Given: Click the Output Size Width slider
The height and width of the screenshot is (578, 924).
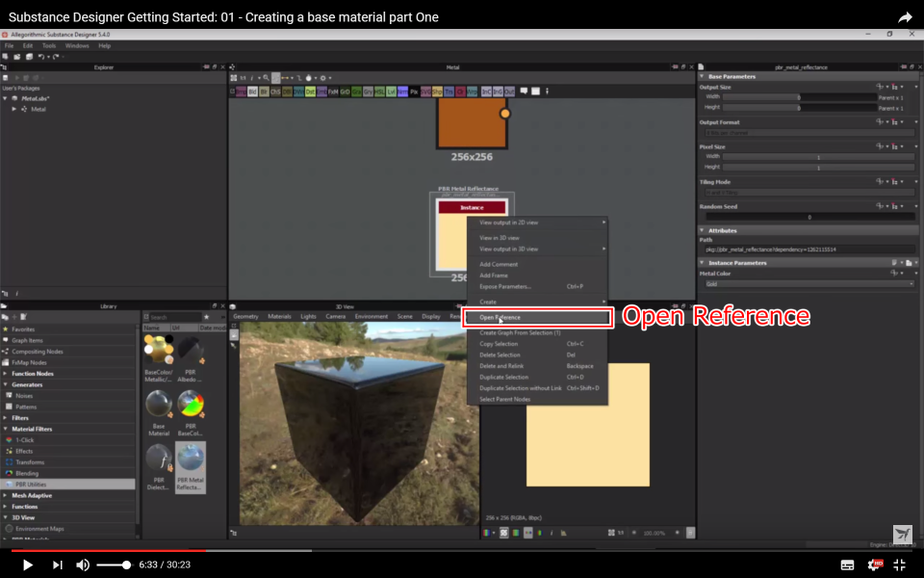Looking at the screenshot, I should [800, 97].
